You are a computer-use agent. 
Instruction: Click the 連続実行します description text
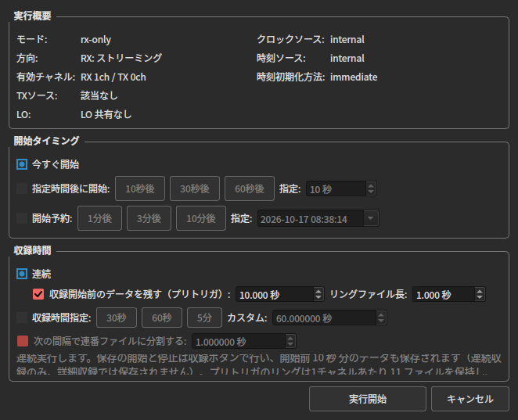coord(259,364)
